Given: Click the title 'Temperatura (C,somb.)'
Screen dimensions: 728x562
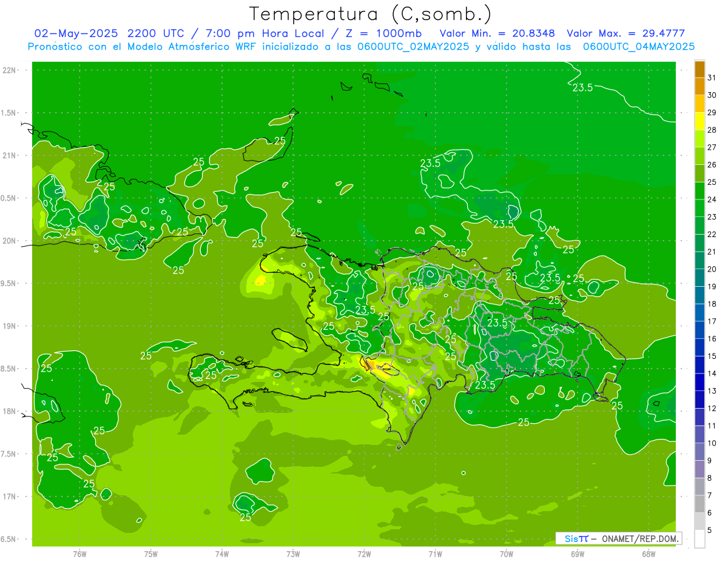Looking at the screenshot, I should pos(371,14).
